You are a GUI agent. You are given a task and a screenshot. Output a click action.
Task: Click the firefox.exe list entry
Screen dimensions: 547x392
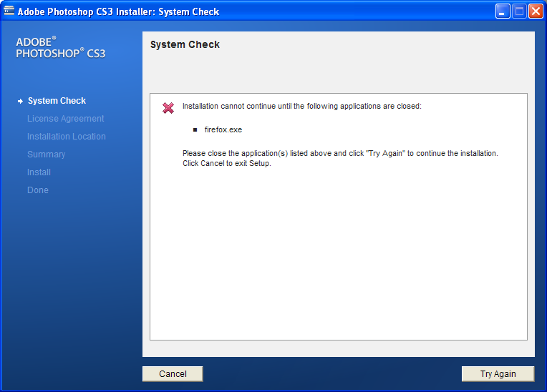[x=223, y=129]
